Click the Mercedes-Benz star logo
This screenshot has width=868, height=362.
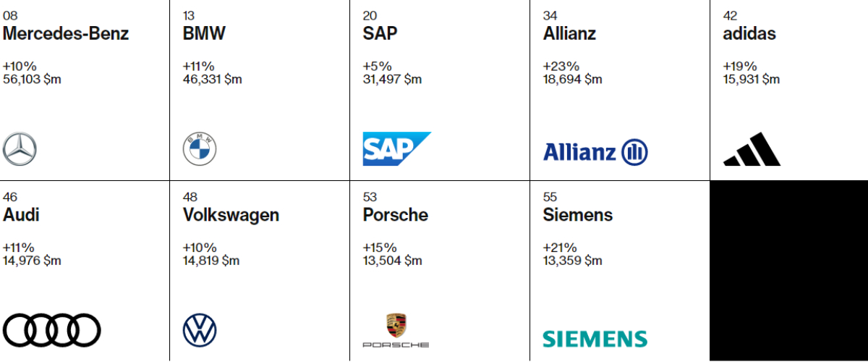20,150
